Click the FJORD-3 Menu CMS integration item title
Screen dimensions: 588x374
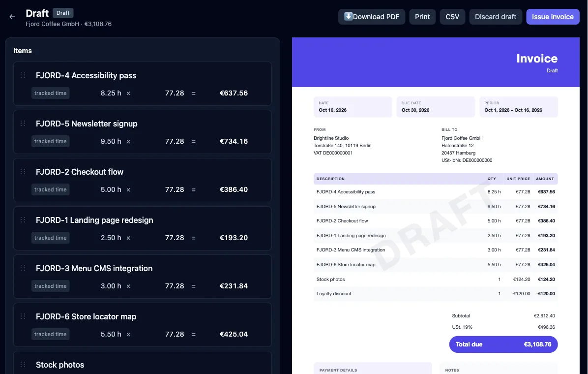[x=94, y=269]
